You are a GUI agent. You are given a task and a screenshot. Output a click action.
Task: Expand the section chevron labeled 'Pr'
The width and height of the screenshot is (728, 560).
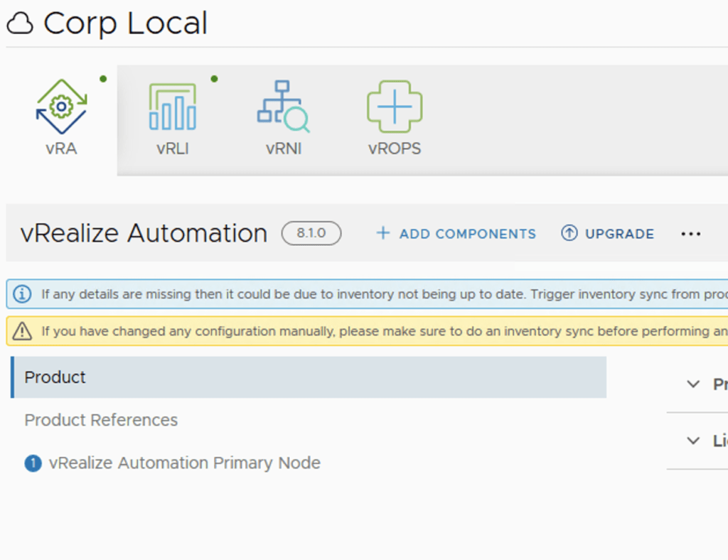coord(693,384)
